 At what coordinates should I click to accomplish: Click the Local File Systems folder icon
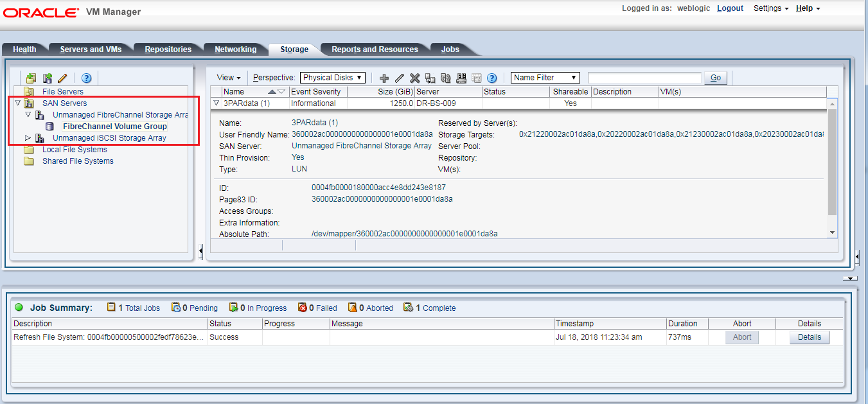[29, 150]
